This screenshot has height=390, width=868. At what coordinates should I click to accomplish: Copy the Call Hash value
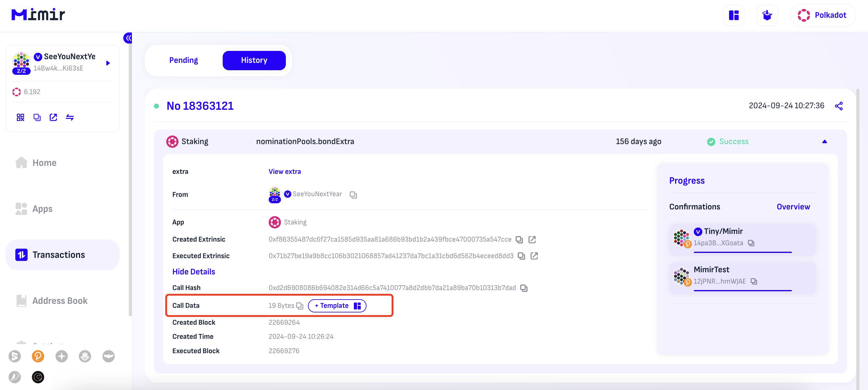[x=524, y=288]
